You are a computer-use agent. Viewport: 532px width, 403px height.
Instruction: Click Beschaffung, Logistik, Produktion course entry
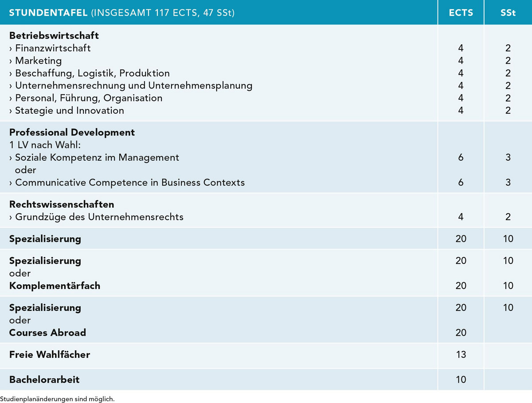(92, 73)
